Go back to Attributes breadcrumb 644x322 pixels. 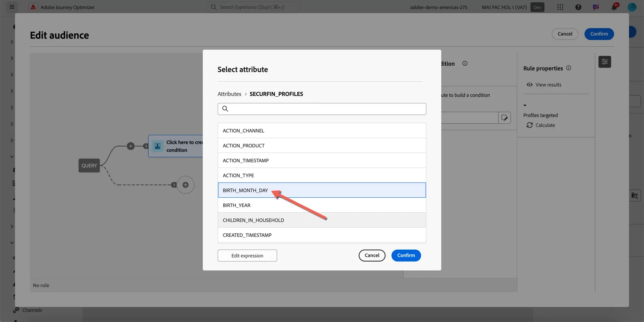coord(229,94)
